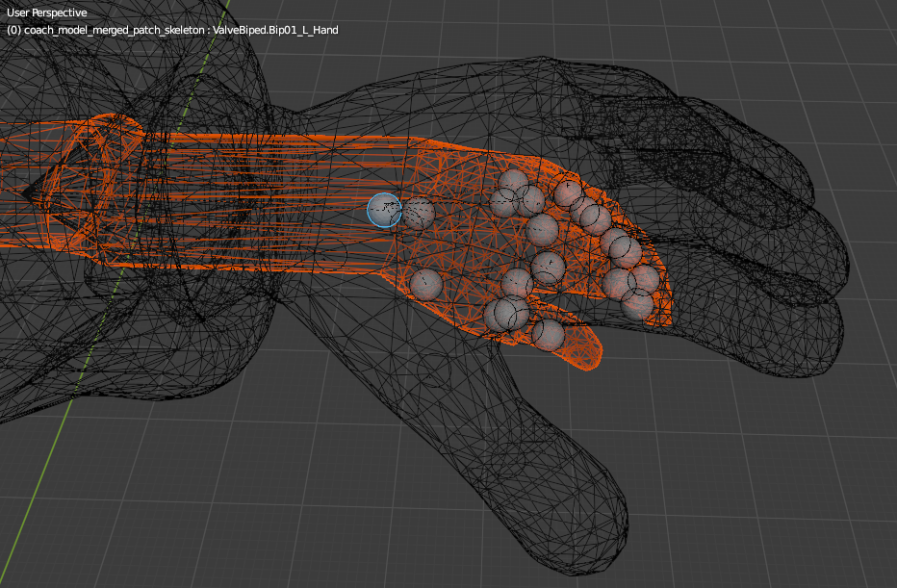The height and width of the screenshot is (588, 897).
Task: Select the lone bone sphere below the highlighted joint
Action: click(x=426, y=284)
